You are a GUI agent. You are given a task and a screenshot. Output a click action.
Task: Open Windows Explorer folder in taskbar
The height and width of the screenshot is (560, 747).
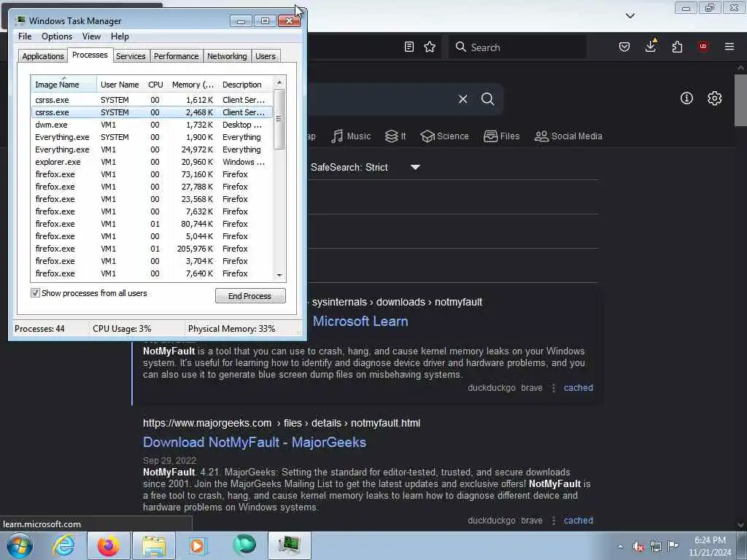tap(154, 545)
